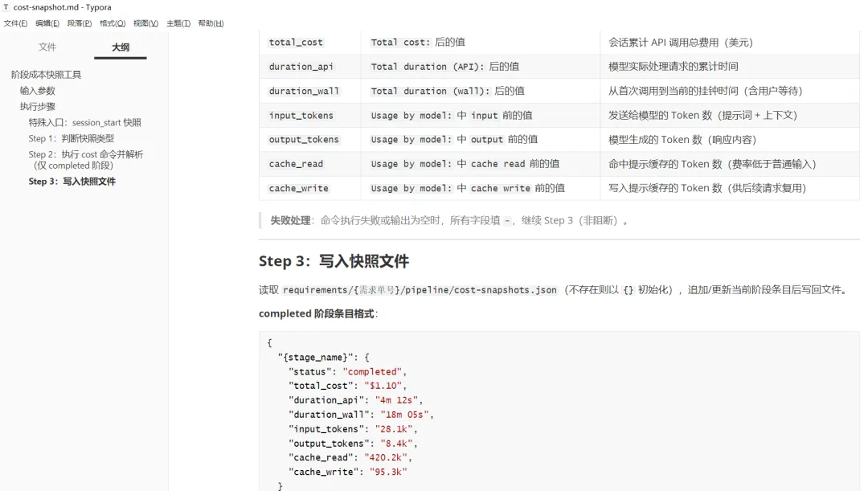Click the "status": "completed" code line
Screen dimensions: 868x491
click(x=347, y=372)
